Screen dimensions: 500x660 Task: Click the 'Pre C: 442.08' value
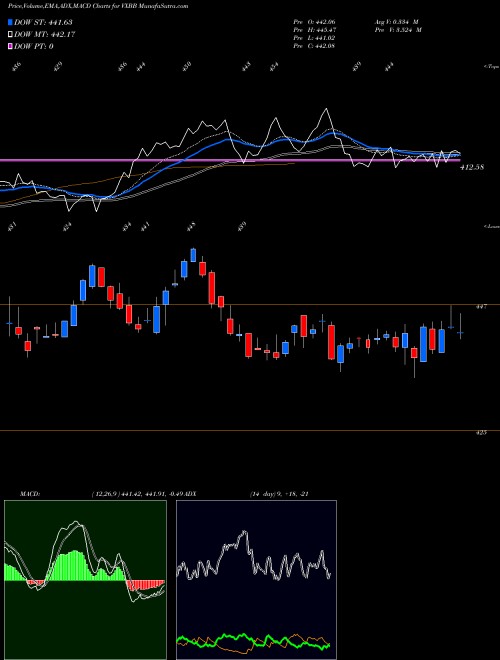click(x=314, y=46)
